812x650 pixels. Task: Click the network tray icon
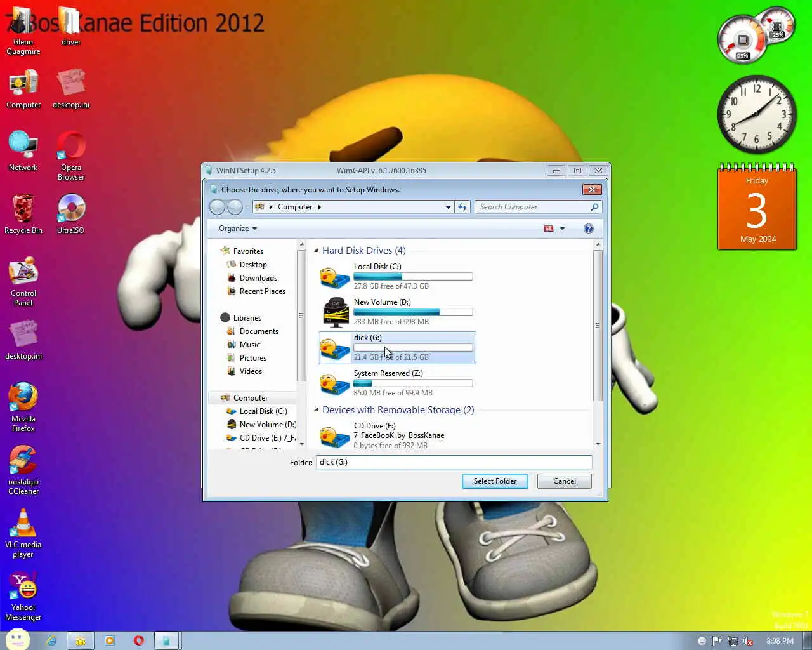[733, 641]
